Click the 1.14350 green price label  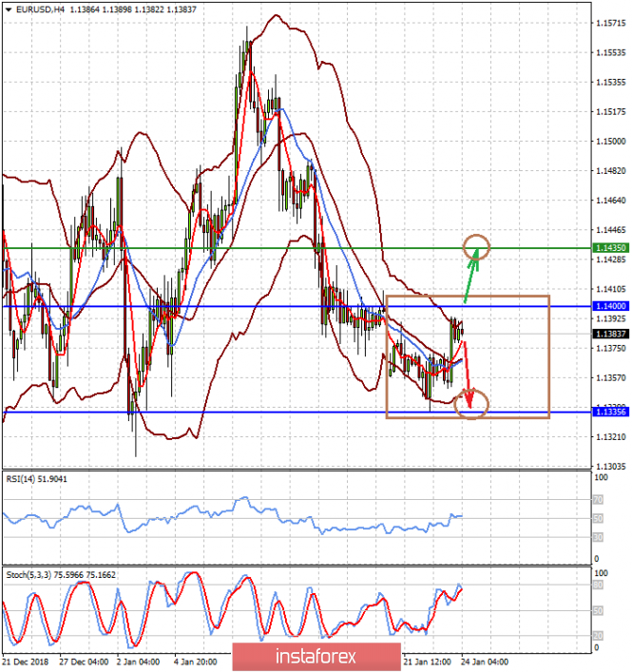coord(609,248)
